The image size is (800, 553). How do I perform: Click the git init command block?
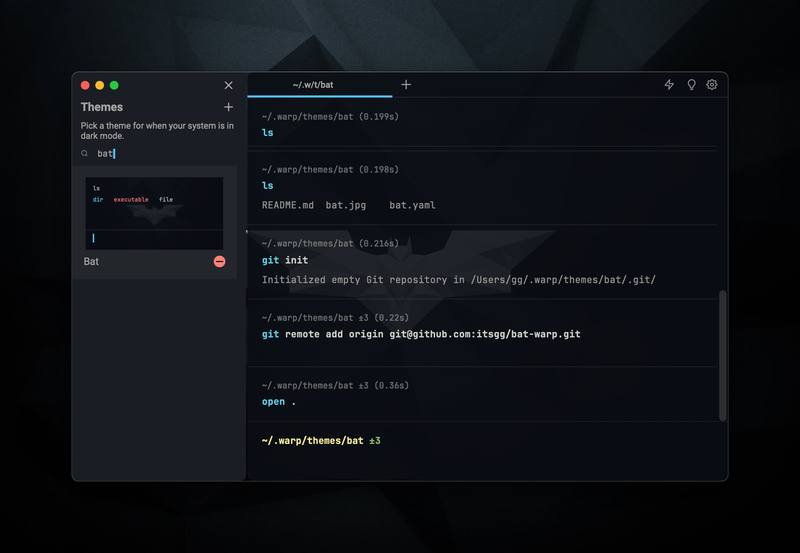(482, 262)
